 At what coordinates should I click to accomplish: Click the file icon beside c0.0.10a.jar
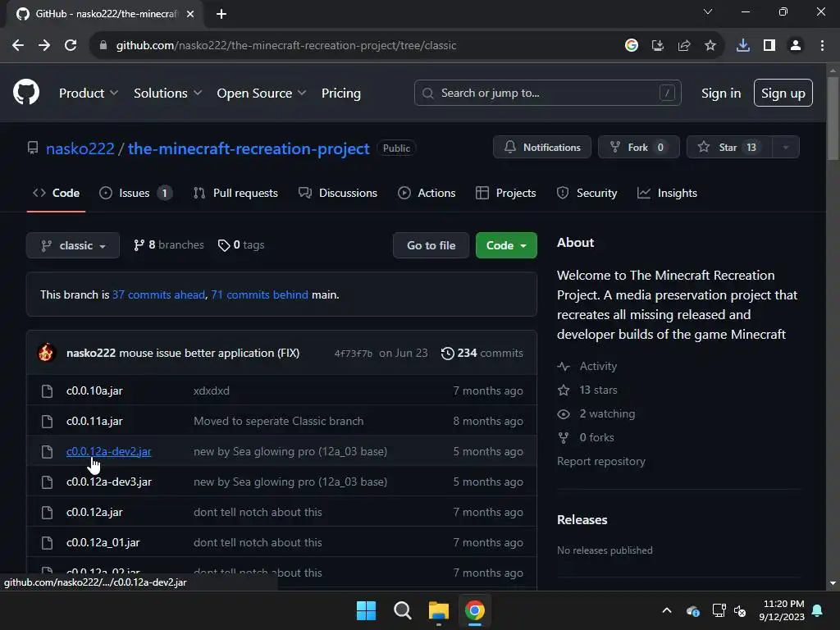47,391
